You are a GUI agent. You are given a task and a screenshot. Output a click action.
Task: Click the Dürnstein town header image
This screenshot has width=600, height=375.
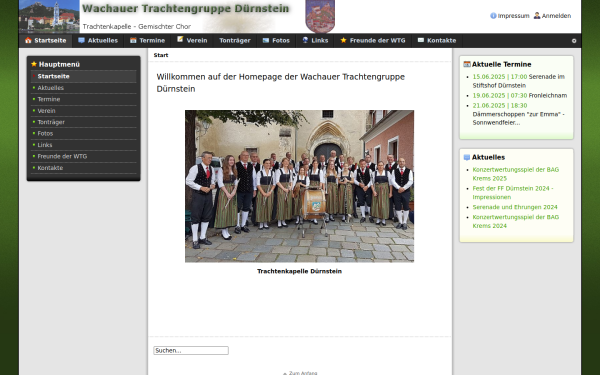click(x=49, y=16)
